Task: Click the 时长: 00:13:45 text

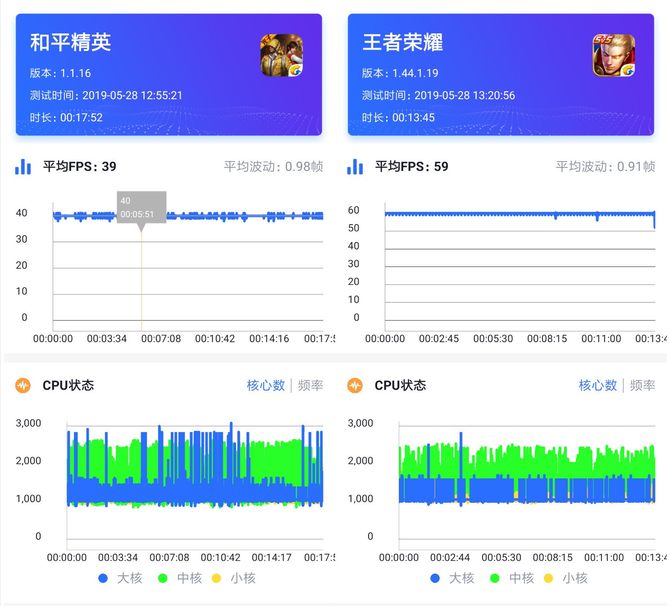Action: point(398,118)
